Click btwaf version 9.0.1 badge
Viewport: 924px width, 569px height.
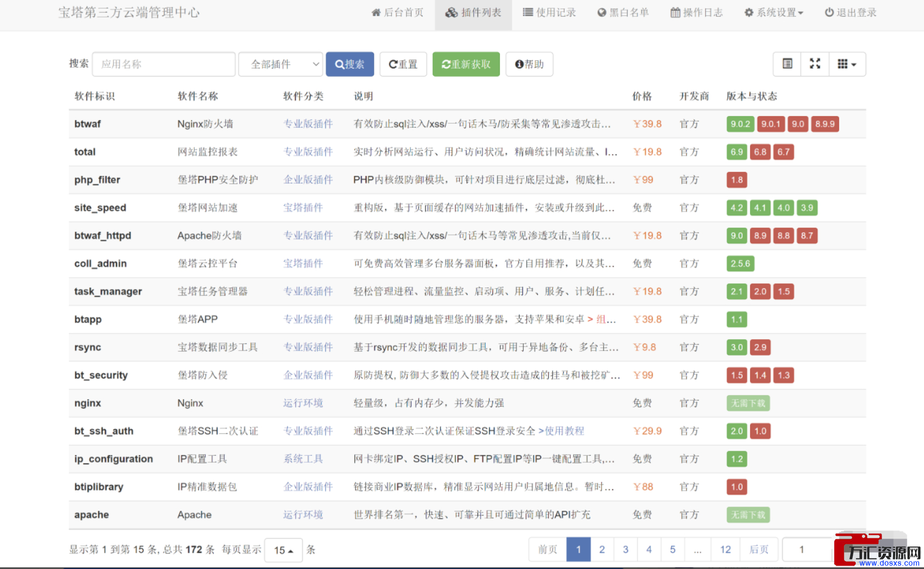coord(771,124)
